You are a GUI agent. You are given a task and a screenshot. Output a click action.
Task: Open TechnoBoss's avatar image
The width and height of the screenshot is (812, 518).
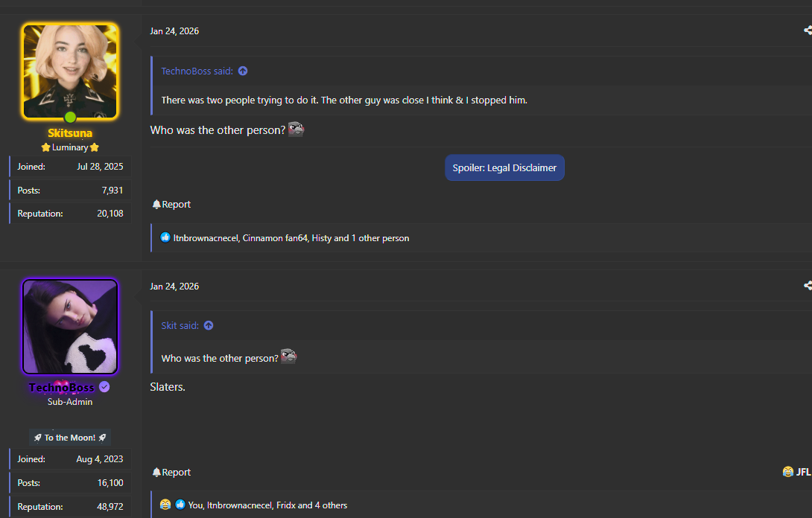(70, 327)
